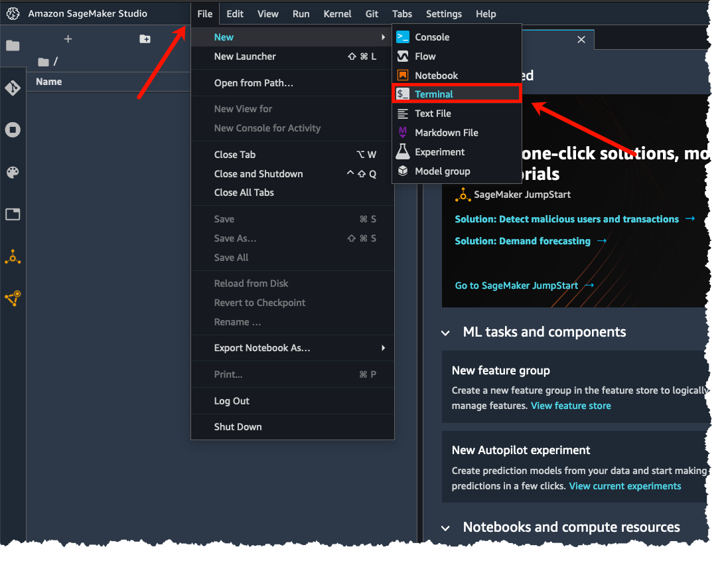Image resolution: width=728 pixels, height=563 pixels.
Task: Open the Tabs menu
Action: pyautogui.click(x=402, y=14)
